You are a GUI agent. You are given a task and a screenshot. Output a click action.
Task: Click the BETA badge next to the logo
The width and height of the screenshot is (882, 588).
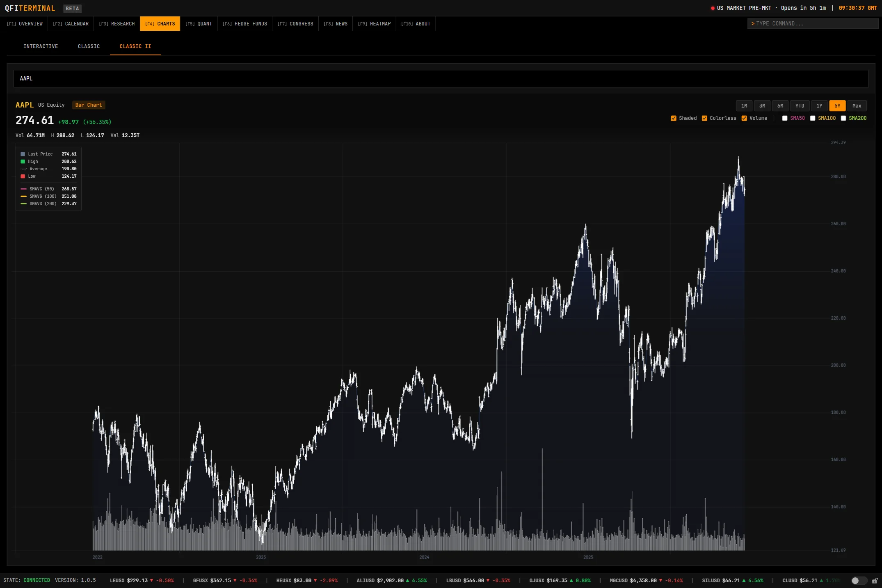(72, 8)
